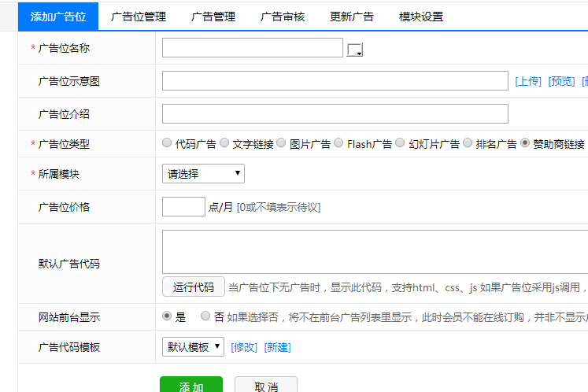Open the 默认模板 template dropdown
The height and width of the screenshot is (392, 588).
193,347
